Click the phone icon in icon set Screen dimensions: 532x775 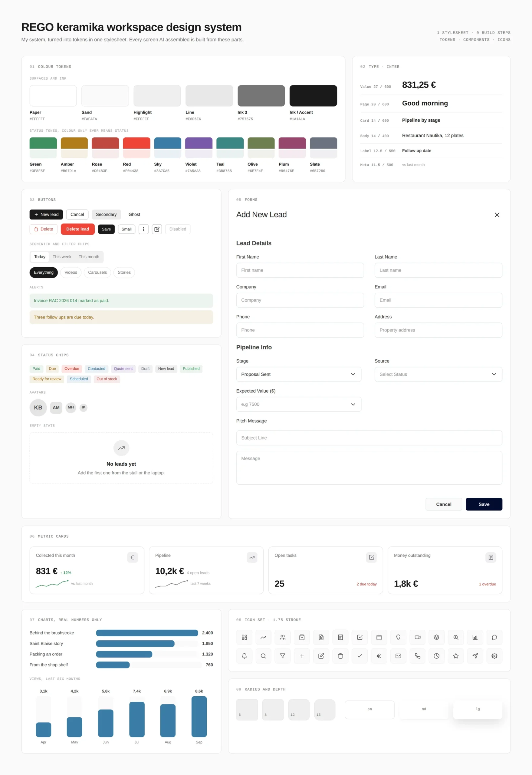point(417,656)
